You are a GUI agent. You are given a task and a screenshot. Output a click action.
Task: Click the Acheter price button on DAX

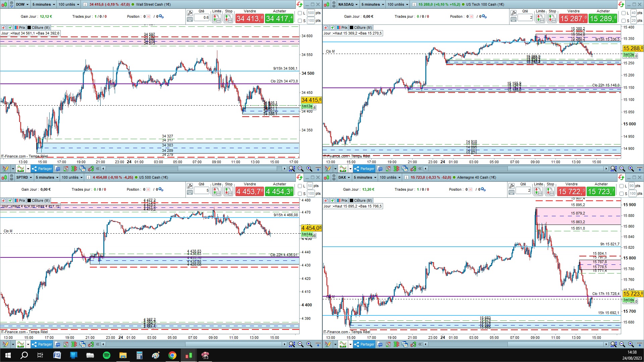[x=601, y=191]
